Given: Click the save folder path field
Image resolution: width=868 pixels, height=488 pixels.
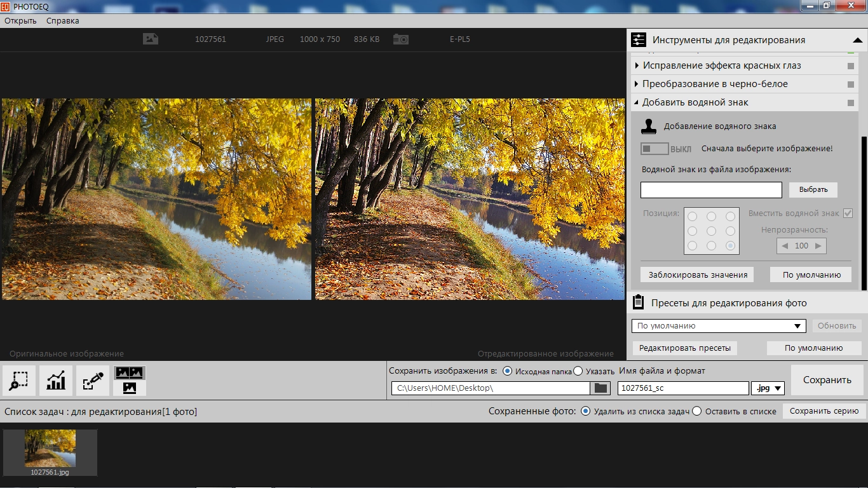Looking at the screenshot, I should click(x=491, y=388).
